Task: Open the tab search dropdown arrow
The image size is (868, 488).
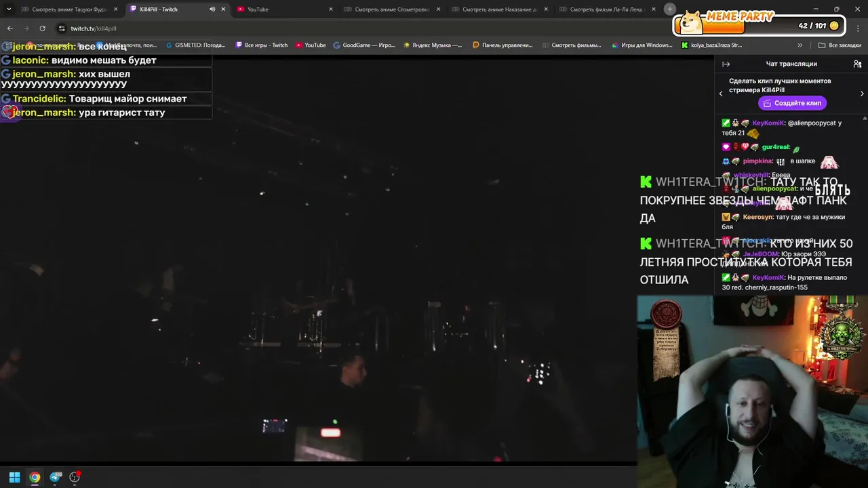Action: tap(9, 9)
